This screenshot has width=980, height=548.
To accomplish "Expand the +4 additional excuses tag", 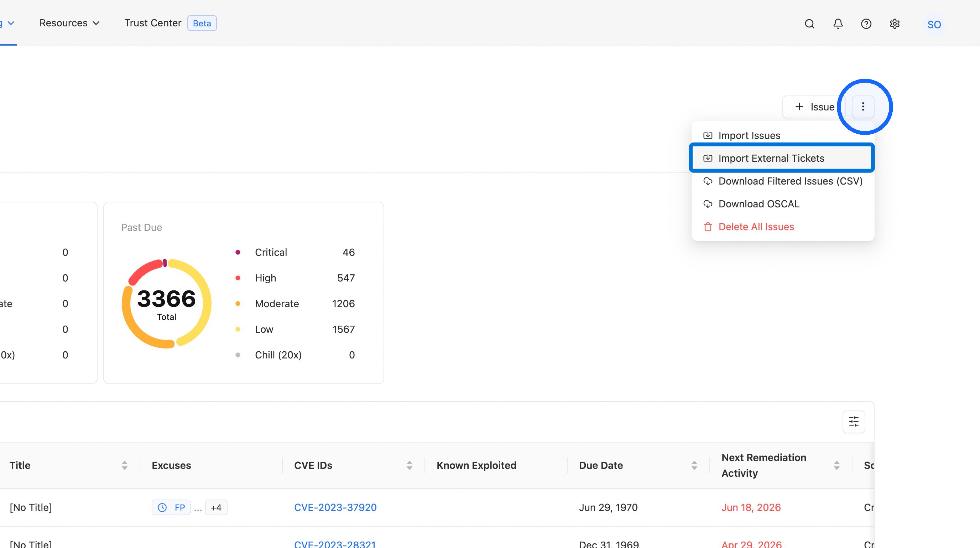I will click(x=216, y=507).
